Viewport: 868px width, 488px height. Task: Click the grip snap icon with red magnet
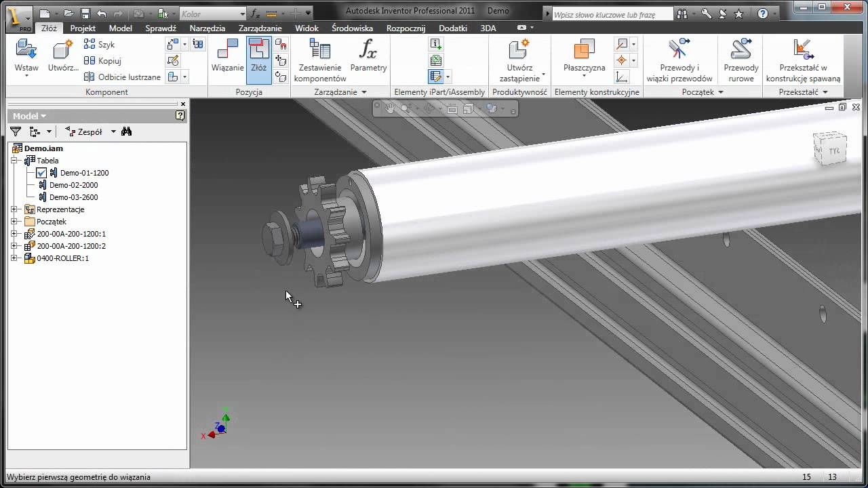281,44
